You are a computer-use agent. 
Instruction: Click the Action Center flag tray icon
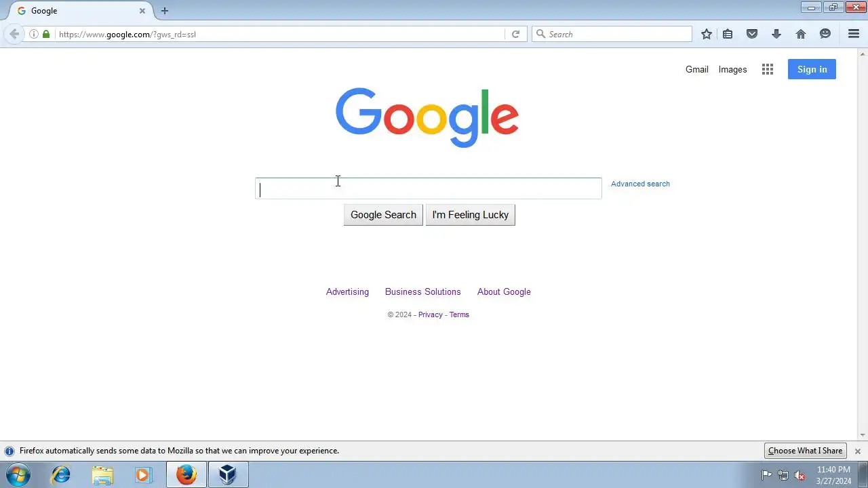coord(766,475)
